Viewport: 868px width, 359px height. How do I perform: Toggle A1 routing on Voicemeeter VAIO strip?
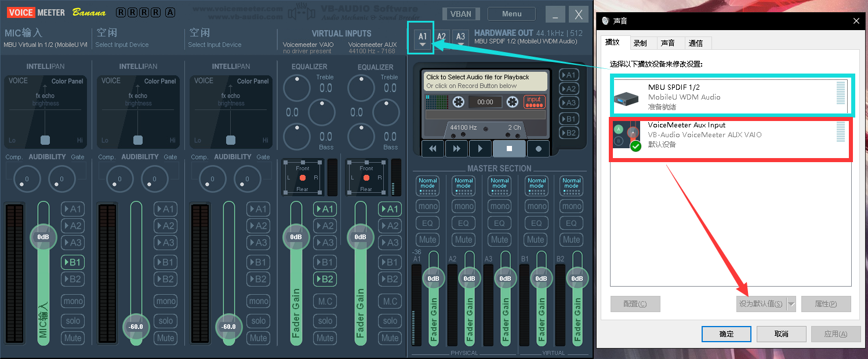pos(325,209)
